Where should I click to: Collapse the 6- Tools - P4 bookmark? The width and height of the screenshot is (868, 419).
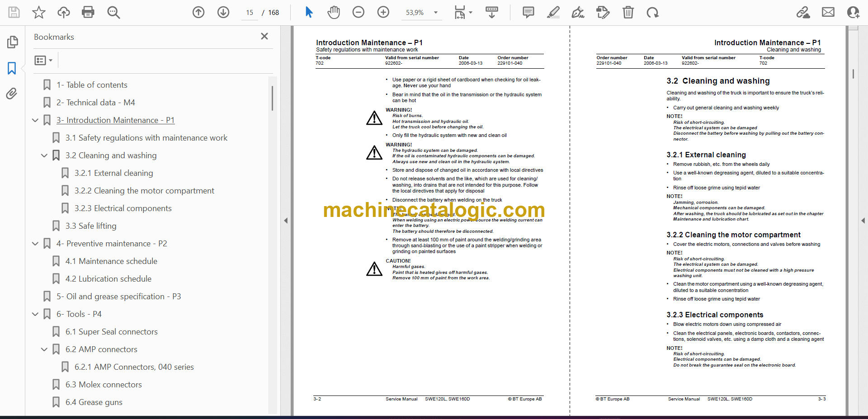click(35, 314)
